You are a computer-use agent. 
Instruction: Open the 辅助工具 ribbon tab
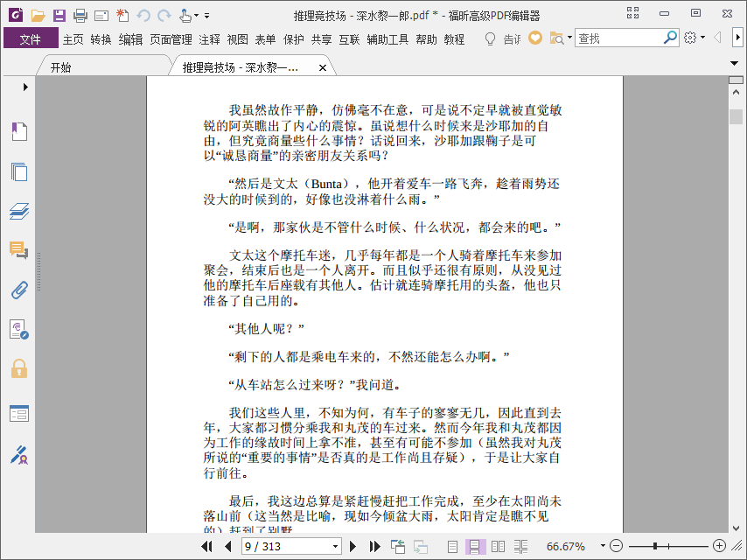387,39
